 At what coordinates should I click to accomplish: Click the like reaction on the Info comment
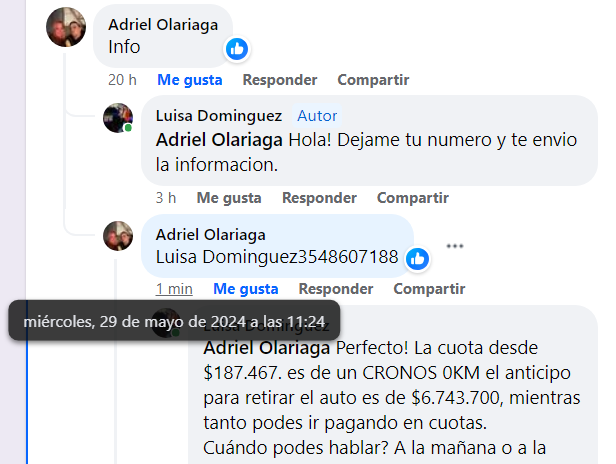pos(237,49)
